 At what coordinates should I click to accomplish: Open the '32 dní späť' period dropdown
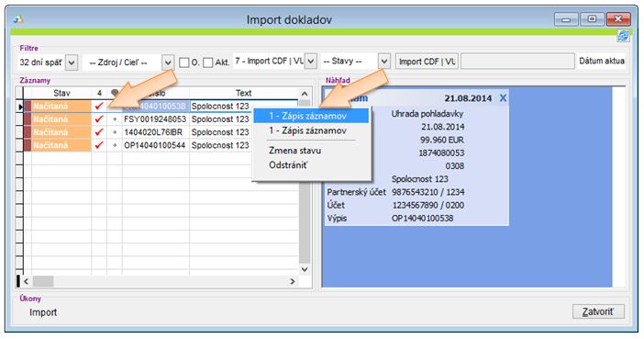72,62
